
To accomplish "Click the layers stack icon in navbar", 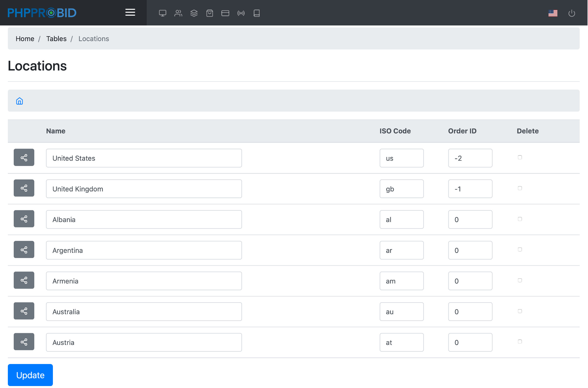I will tap(194, 13).
